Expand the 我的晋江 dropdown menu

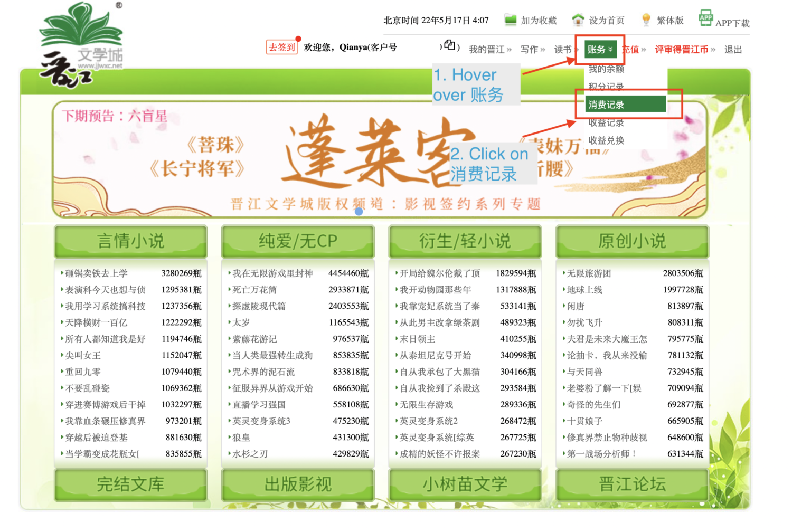click(x=489, y=50)
